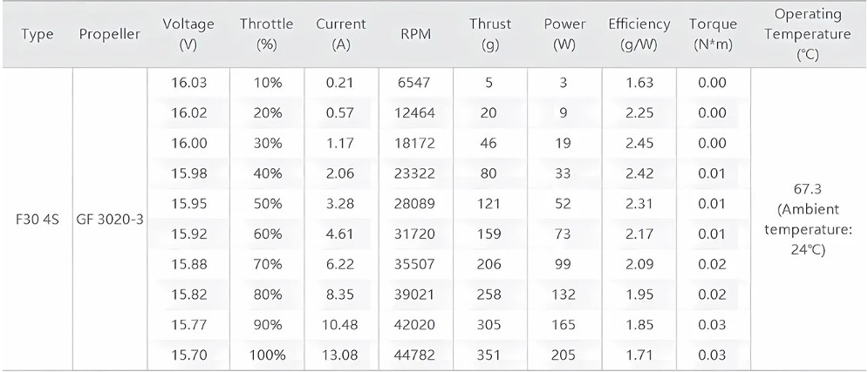This screenshot has height=372, width=868.
Task: Select the Efficiency (g/W) header
Action: pos(639,34)
